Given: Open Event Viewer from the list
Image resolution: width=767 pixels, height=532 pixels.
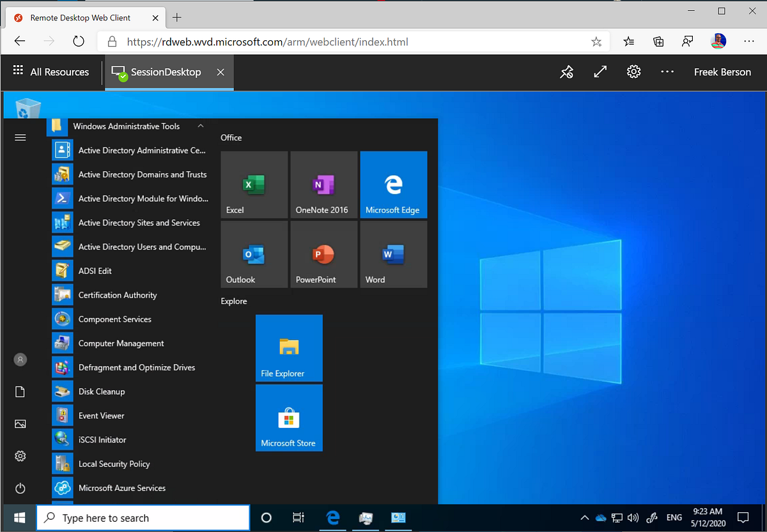Looking at the screenshot, I should [101, 416].
